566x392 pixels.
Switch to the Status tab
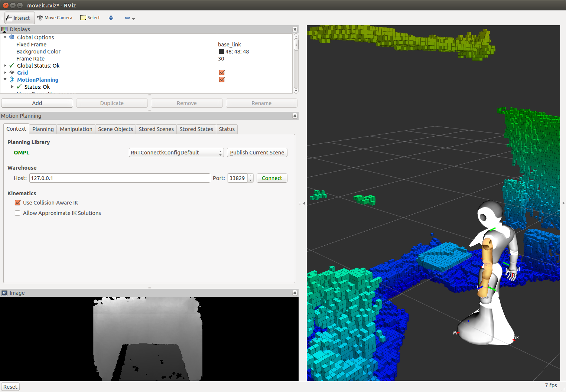click(x=227, y=129)
